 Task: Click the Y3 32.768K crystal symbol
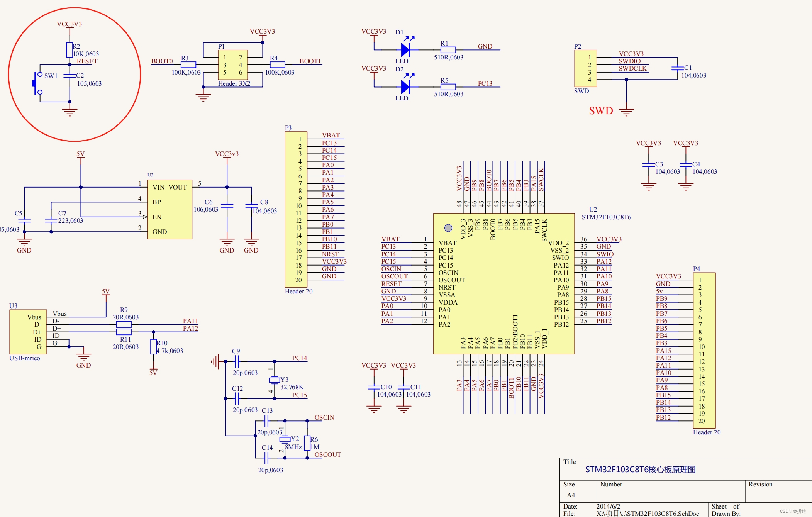(x=275, y=380)
